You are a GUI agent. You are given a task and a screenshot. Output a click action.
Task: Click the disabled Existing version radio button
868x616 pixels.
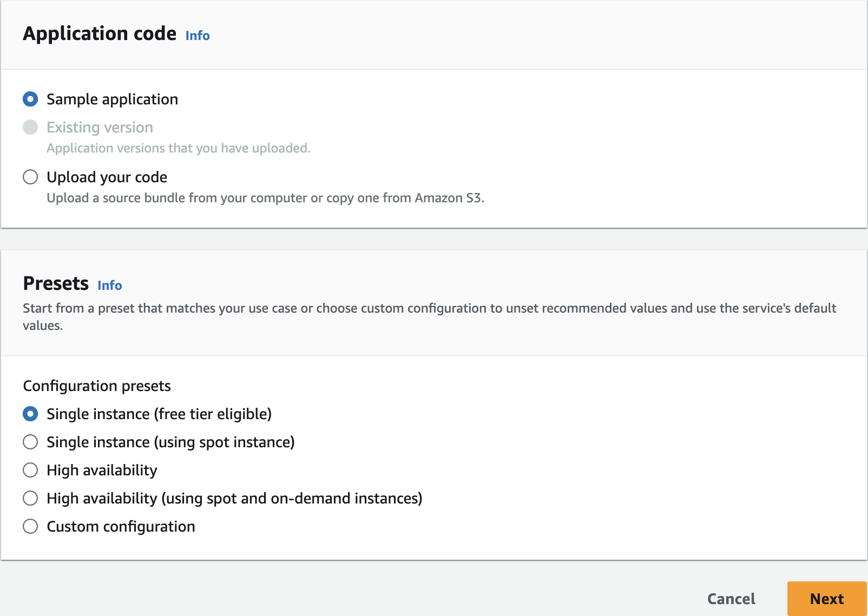pyautogui.click(x=30, y=127)
